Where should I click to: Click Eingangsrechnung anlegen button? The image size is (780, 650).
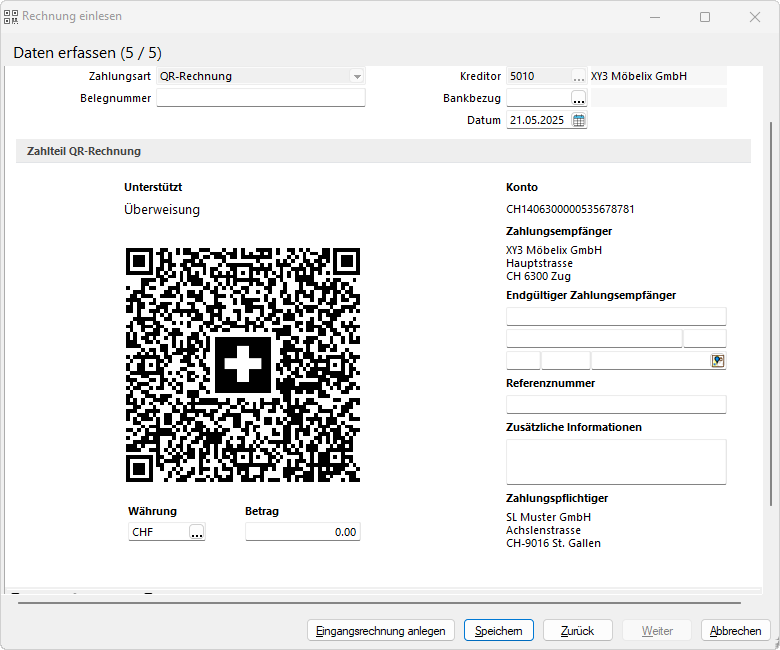click(381, 631)
